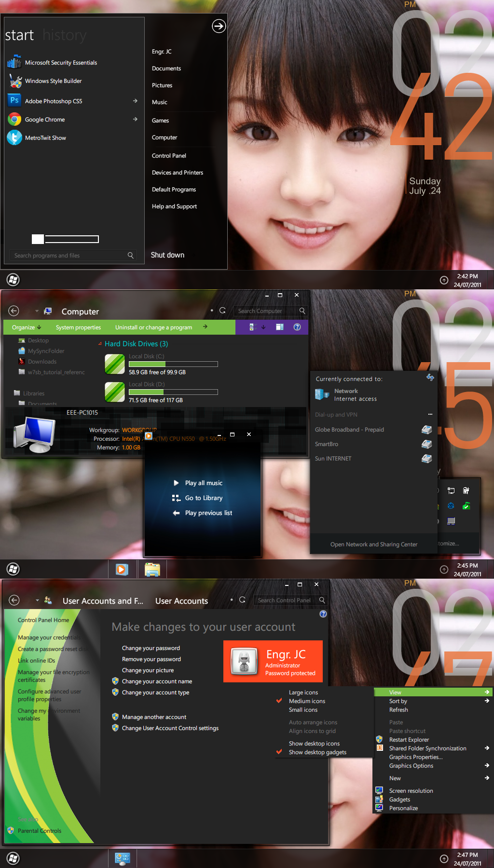Click the help icon in Computer toolbar
The height and width of the screenshot is (868, 494).
pos(297,327)
